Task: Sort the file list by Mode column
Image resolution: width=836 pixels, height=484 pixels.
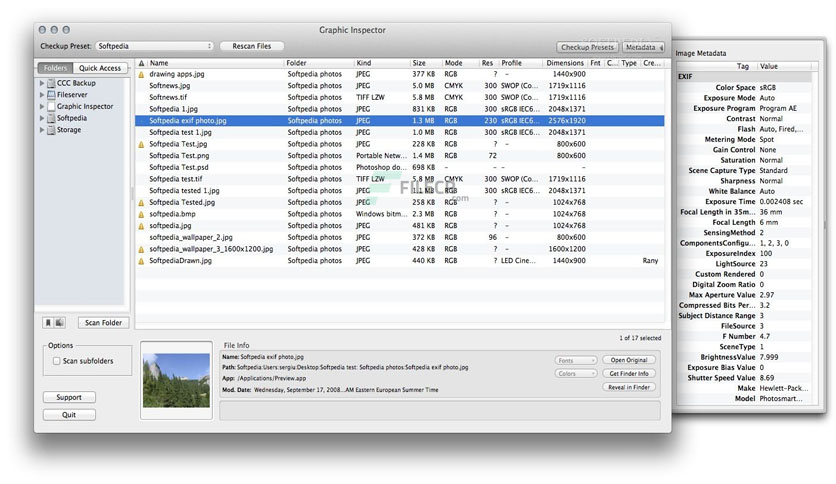Action: click(460, 63)
